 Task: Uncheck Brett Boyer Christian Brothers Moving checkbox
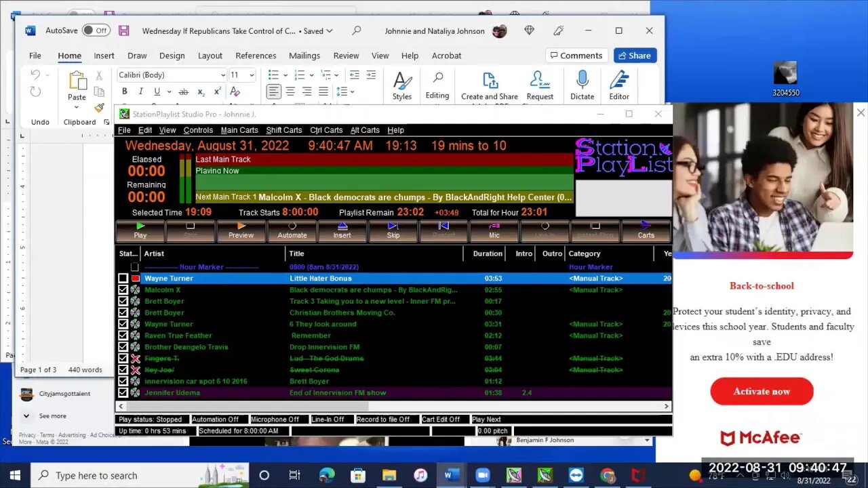click(123, 312)
